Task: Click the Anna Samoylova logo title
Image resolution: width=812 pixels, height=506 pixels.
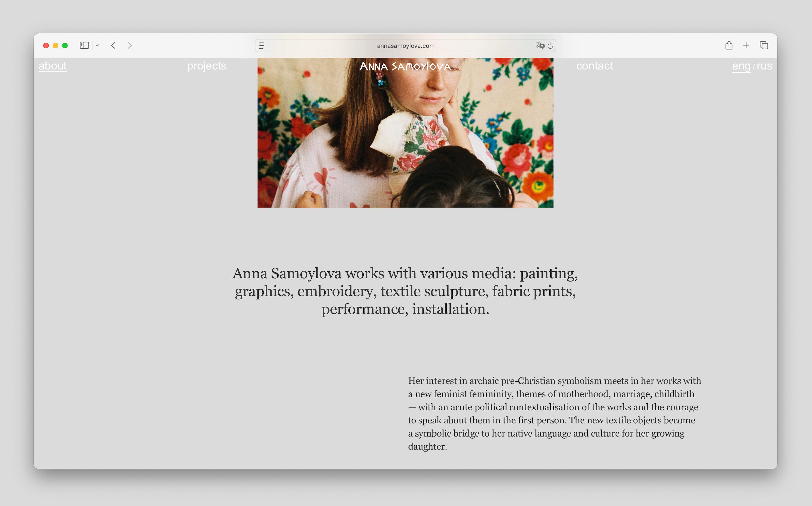Action: point(405,66)
